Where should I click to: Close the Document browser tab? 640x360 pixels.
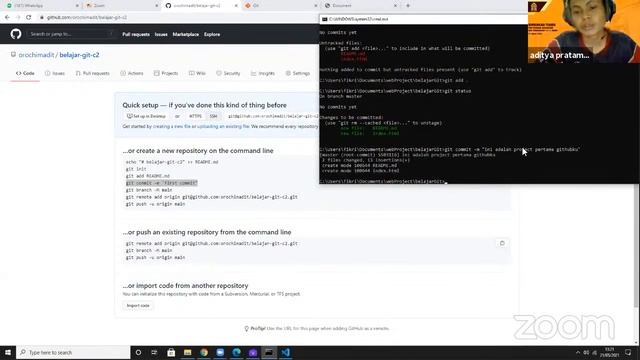pyautogui.click(x=395, y=6)
